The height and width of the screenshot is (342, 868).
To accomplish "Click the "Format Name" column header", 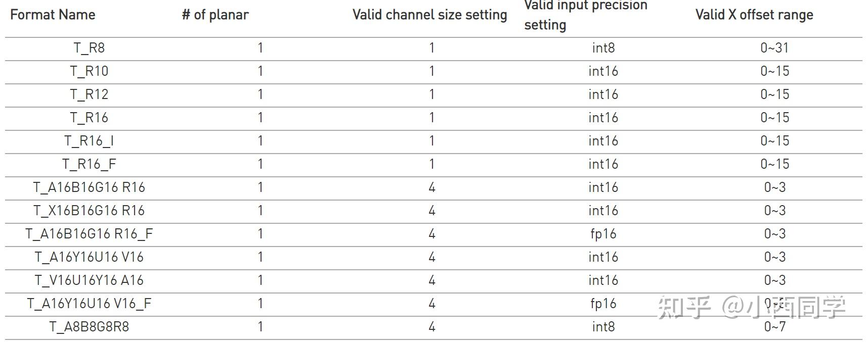I will click(x=53, y=15).
